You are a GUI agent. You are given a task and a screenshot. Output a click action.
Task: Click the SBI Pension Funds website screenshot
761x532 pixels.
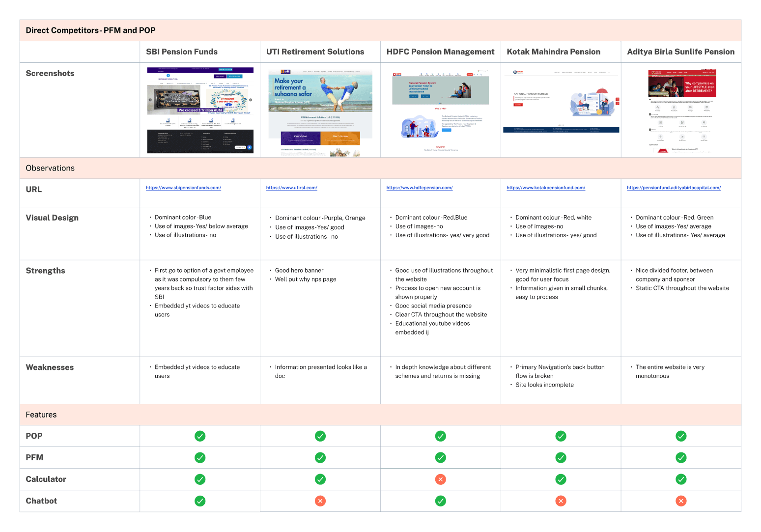[200, 111]
